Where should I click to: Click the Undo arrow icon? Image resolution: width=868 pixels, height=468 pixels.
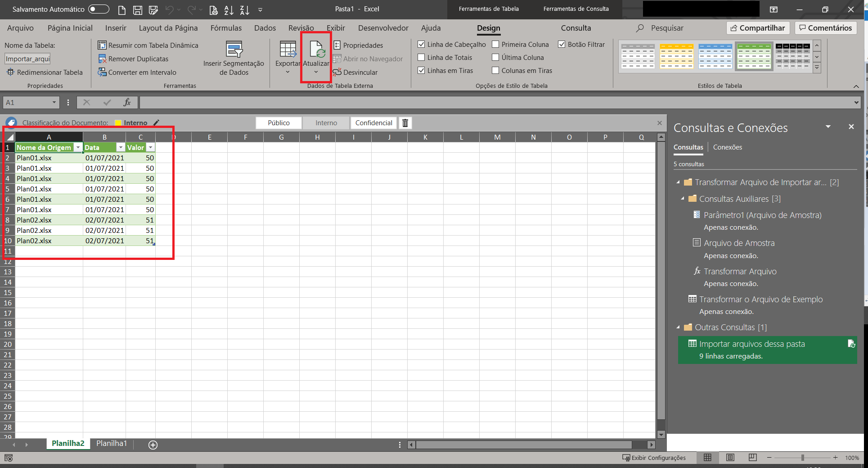pyautogui.click(x=169, y=9)
